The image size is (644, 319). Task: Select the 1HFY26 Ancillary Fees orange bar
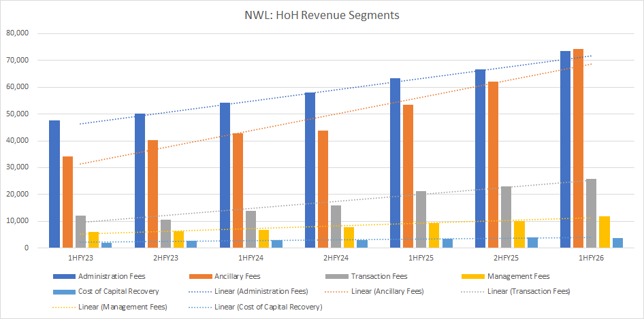click(578, 148)
